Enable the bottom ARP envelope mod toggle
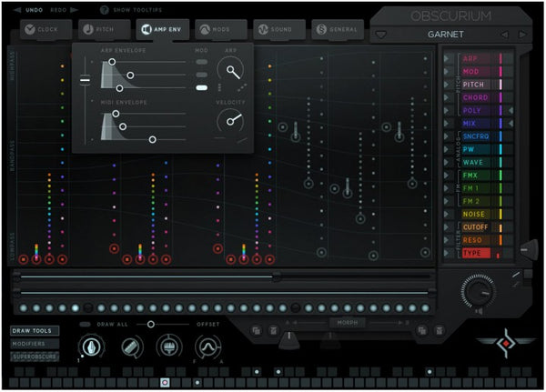Viewport: 546px width, 392px height. [x=201, y=87]
